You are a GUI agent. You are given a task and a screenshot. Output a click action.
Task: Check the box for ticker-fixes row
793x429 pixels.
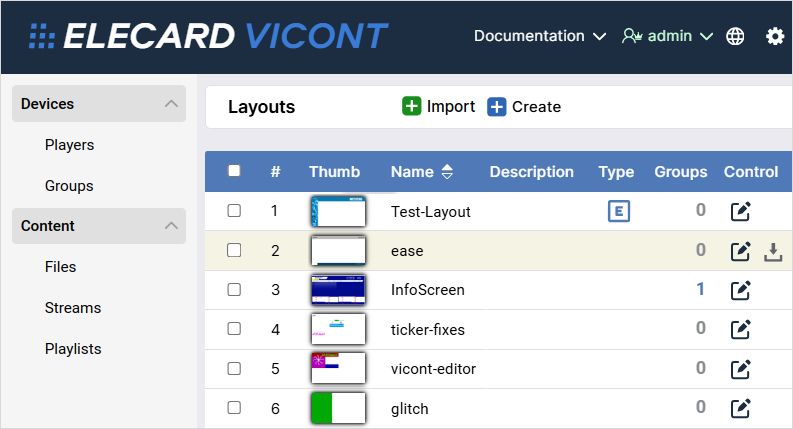pyautogui.click(x=234, y=329)
